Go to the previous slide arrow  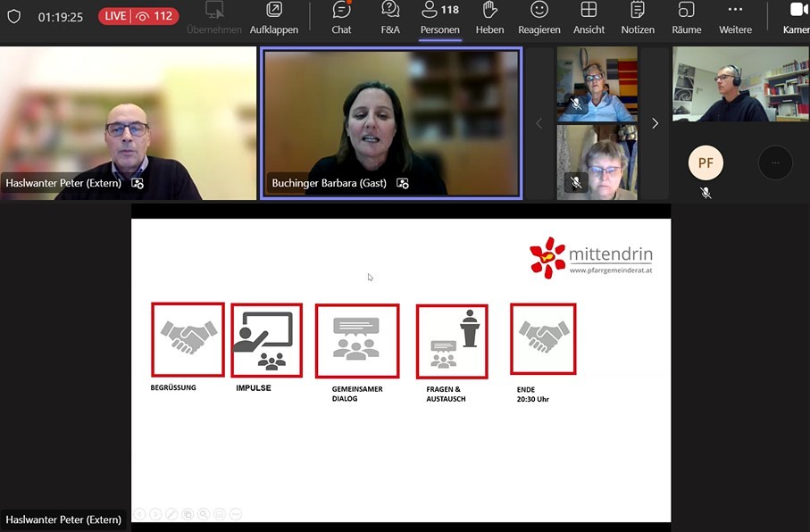point(139,514)
